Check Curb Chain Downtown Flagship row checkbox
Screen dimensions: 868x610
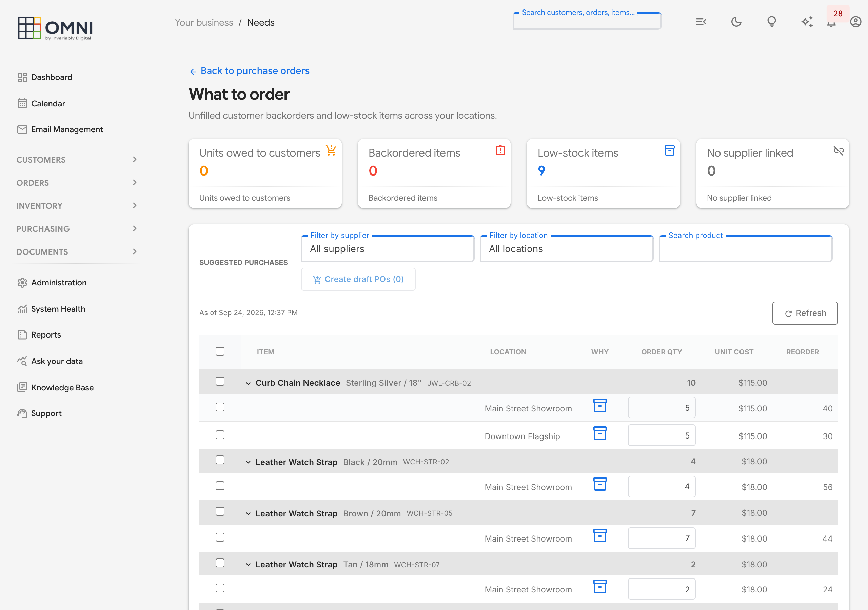click(220, 435)
